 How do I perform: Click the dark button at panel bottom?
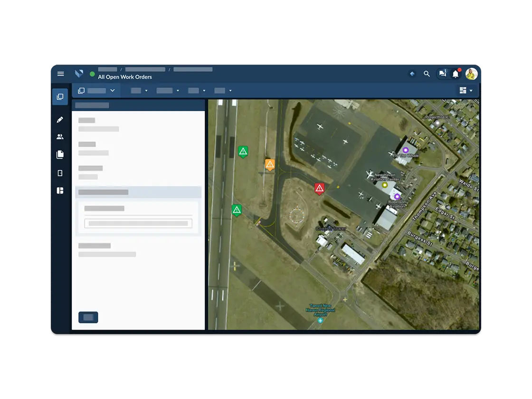pyautogui.click(x=88, y=317)
